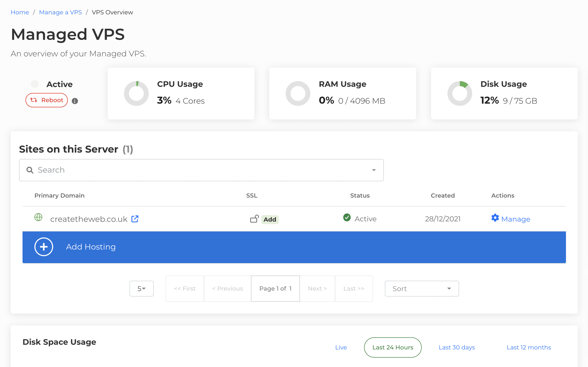
Task: Select Last 12 months time range
Action: [x=529, y=347]
